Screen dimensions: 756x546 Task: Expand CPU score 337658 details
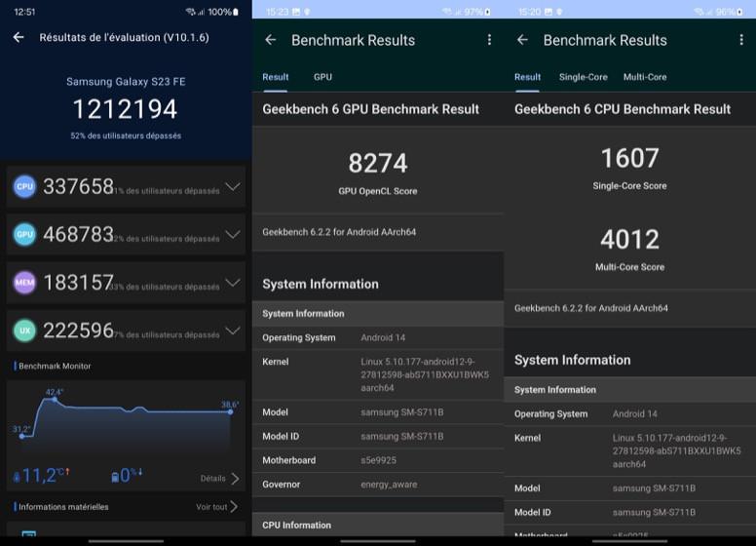(x=233, y=186)
